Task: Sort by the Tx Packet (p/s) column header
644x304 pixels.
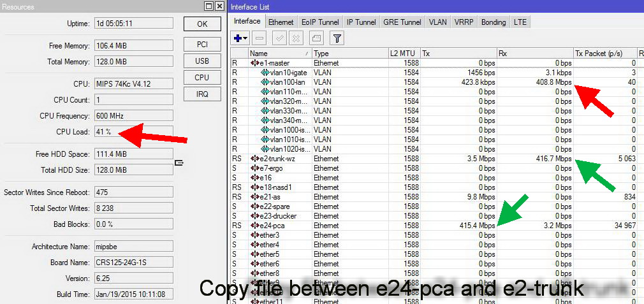Action: (605, 54)
